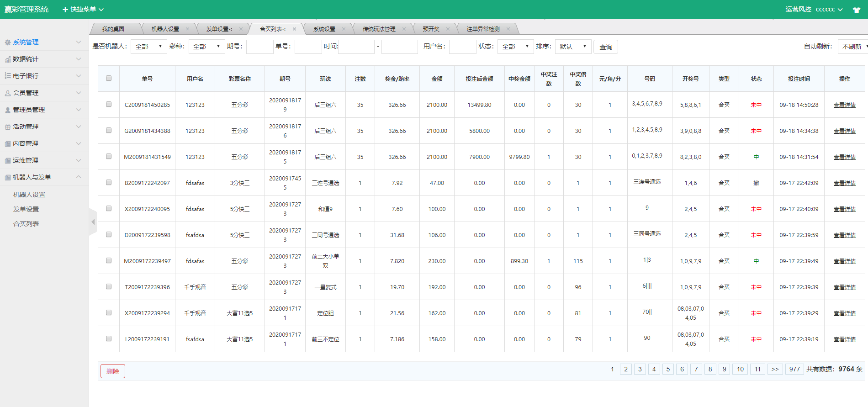Click the gift icon beside 活动管理
Viewport: 868px width, 407px height.
click(x=8, y=127)
